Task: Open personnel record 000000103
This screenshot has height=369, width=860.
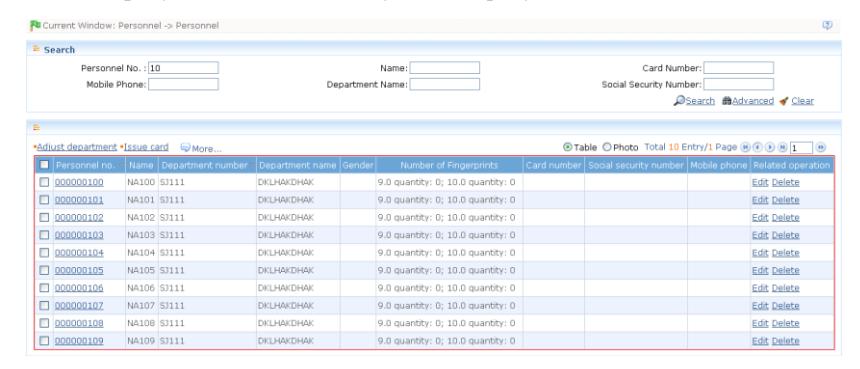Action: pyautogui.click(x=79, y=235)
